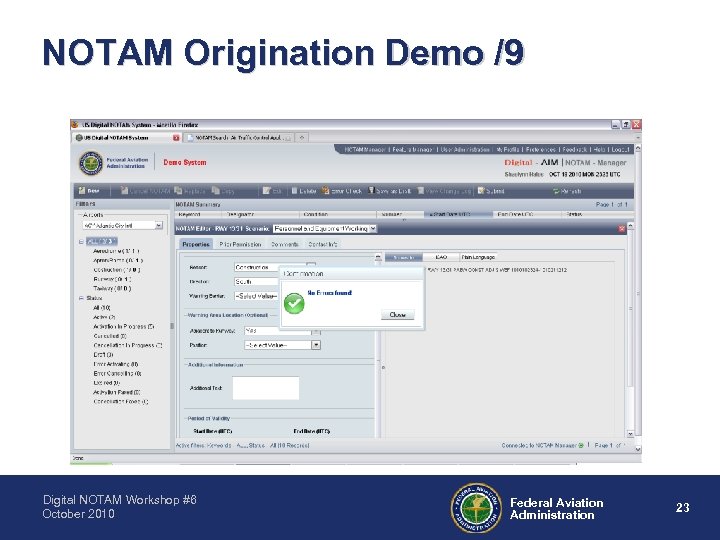Click the Keyword column header

point(198,214)
